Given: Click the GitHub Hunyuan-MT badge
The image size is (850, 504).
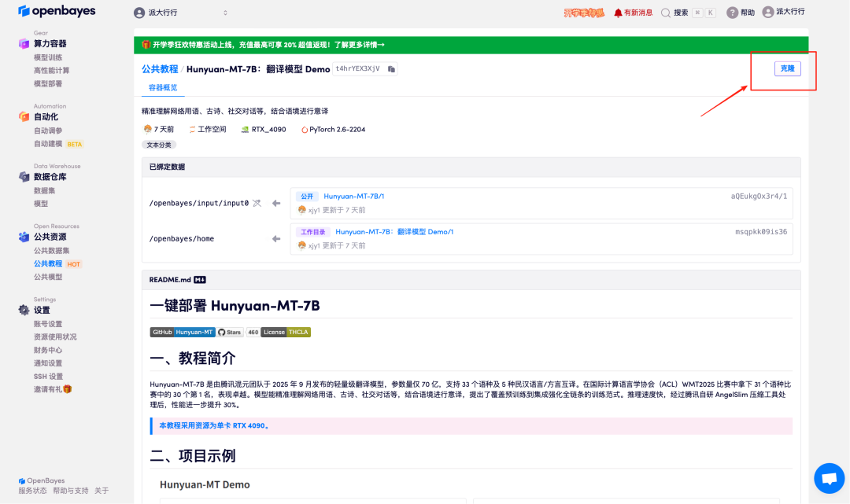Looking at the screenshot, I should (x=182, y=333).
